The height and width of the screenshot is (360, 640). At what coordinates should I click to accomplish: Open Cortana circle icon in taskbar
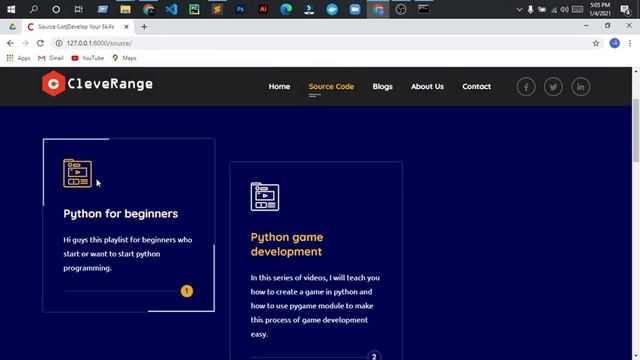tap(56, 9)
